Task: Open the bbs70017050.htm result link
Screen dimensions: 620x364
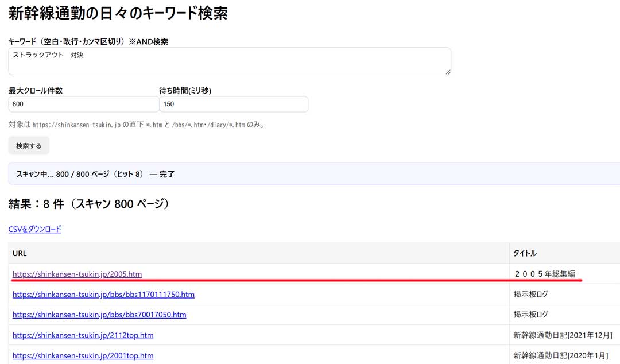Action: coord(99,315)
